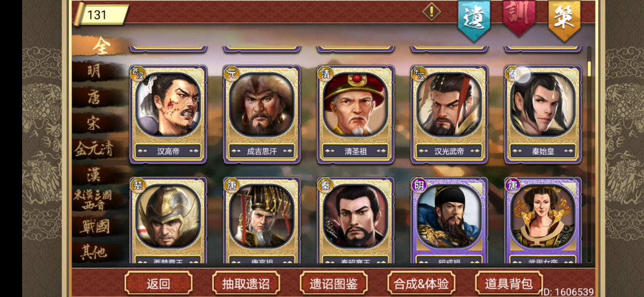Show the 戰國 category tab
Image resolution: width=644 pixels, height=297 pixels.
94,227
